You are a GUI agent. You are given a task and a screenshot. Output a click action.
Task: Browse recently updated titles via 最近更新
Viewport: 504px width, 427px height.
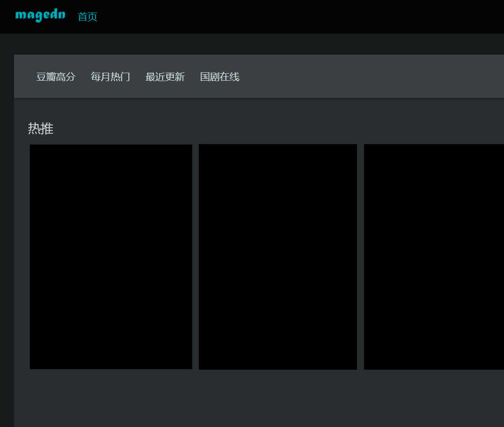165,77
